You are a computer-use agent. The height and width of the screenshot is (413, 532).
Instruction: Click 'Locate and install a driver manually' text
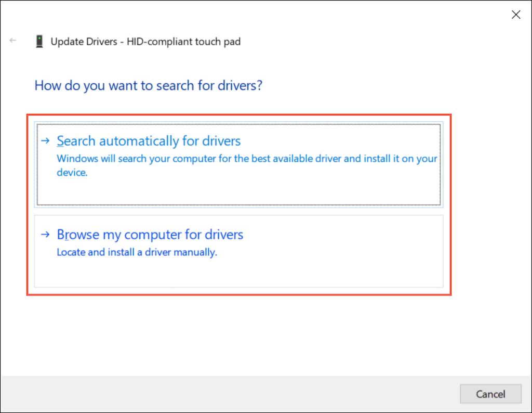tap(137, 252)
